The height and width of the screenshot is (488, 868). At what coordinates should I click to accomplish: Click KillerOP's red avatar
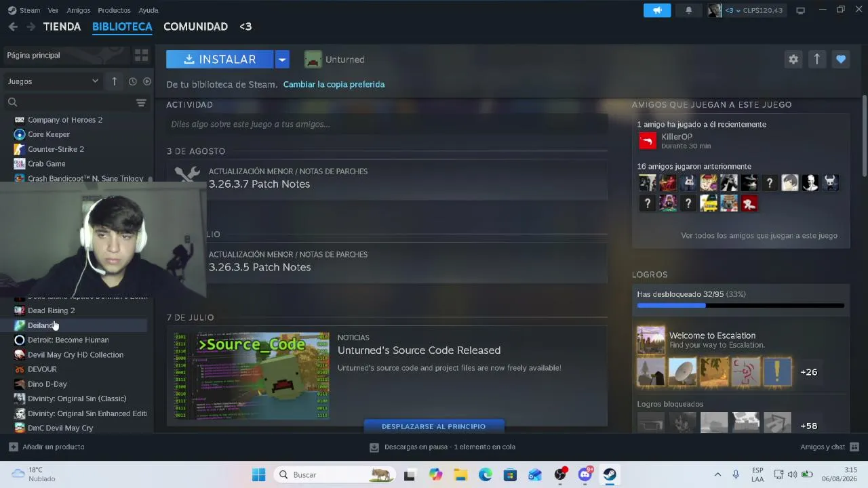648,141
